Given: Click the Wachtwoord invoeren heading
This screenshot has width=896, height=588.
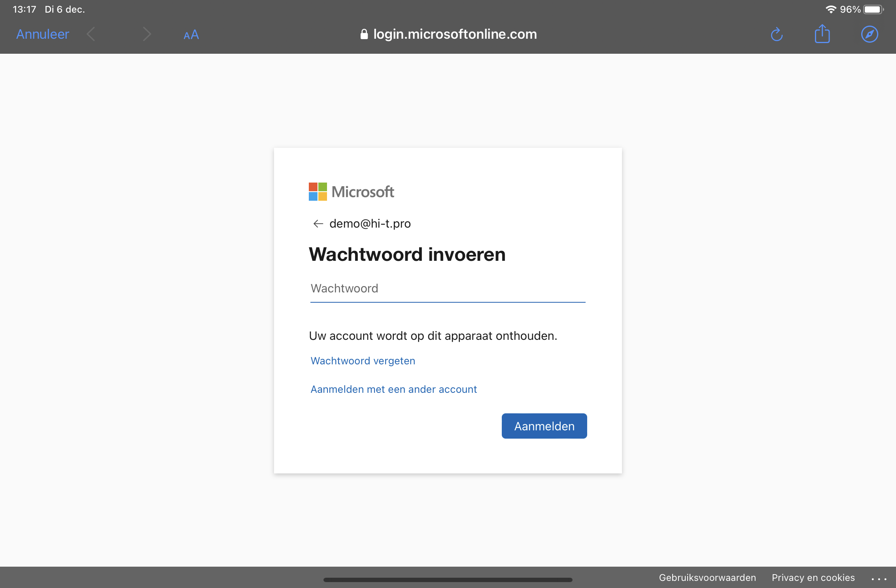Looking at the screenshot, I should (407, 254).
